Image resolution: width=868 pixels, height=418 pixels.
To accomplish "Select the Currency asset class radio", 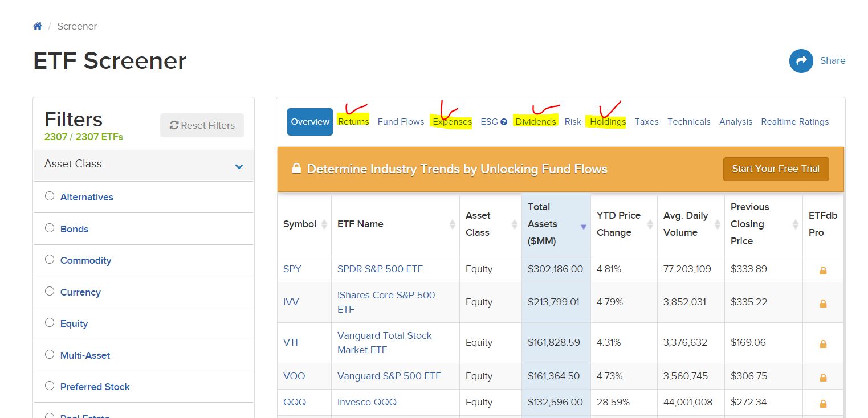I will [x=50, y=291].
